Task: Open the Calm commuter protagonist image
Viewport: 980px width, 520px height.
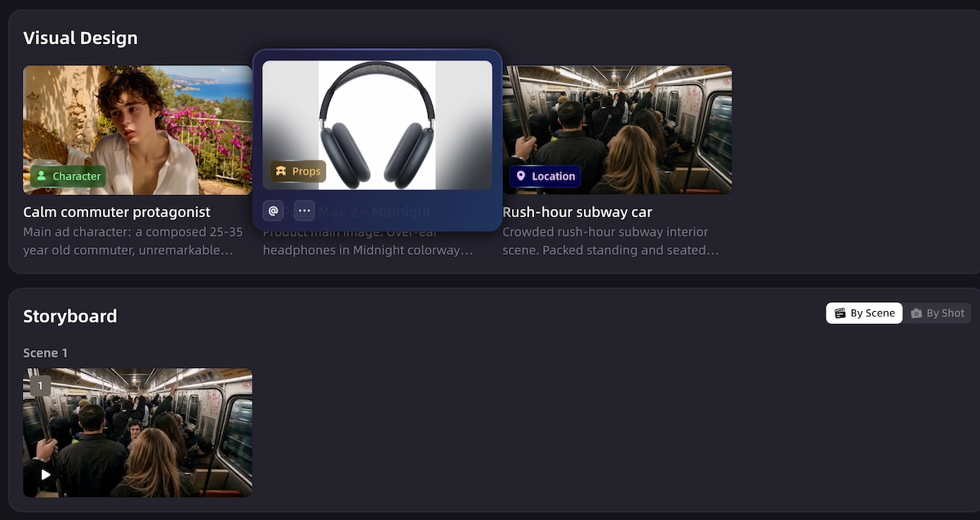Action: 137,130
